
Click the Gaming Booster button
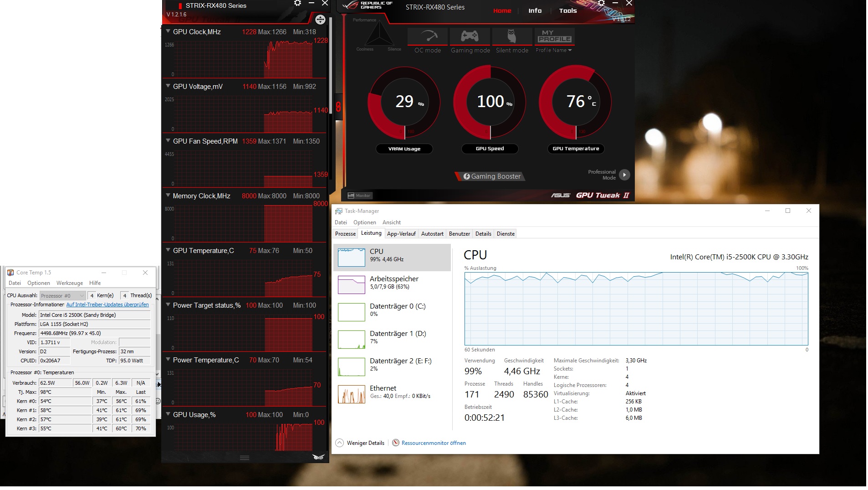click(x=491, y=176)
